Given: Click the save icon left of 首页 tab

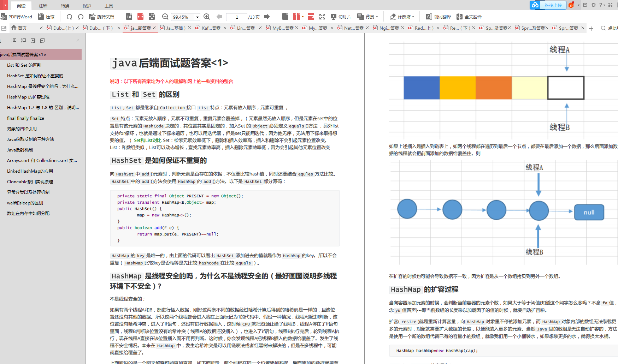Looking at the screenshot, I should coord(4,28).
